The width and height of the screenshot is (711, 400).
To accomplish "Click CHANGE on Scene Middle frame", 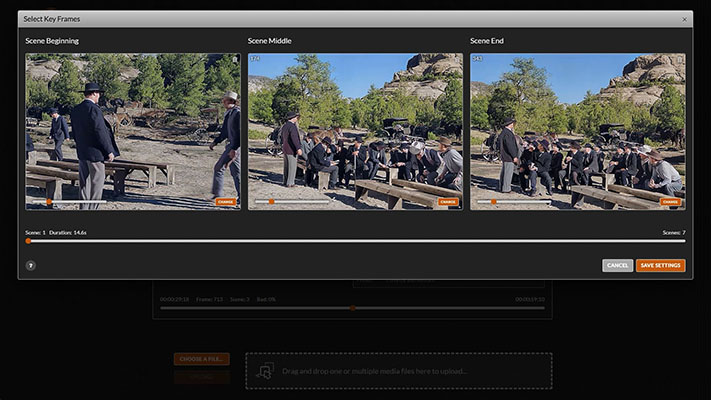I will [448, 202].
